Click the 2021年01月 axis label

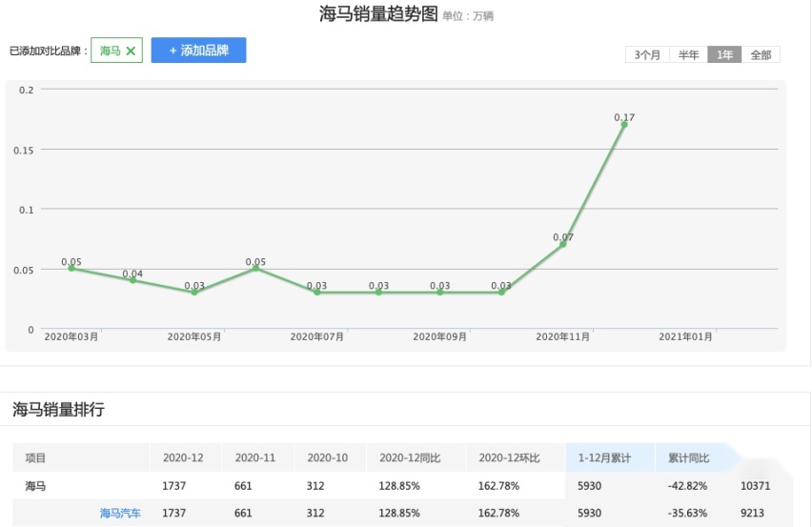click(685, 337)
